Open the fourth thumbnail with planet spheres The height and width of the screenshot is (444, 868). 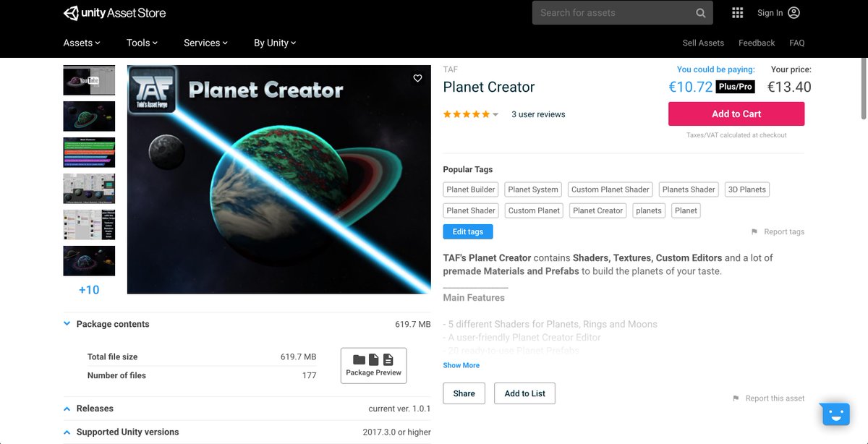pyautogui.click(x=89, y=189)
